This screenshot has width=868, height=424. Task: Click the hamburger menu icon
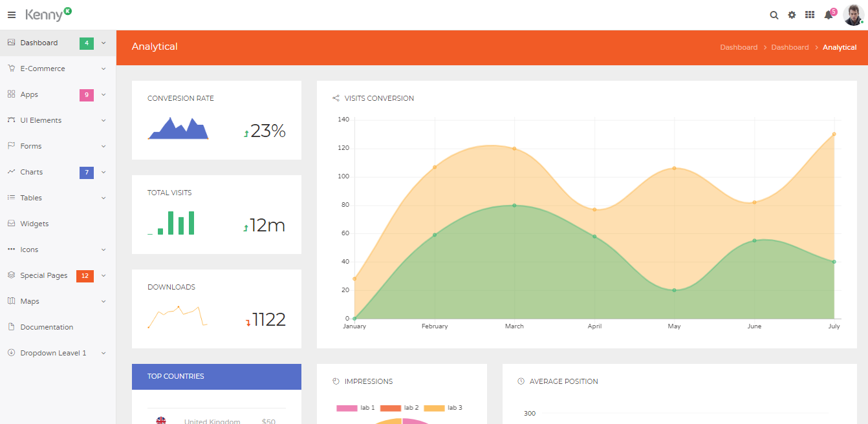[12, 15]
